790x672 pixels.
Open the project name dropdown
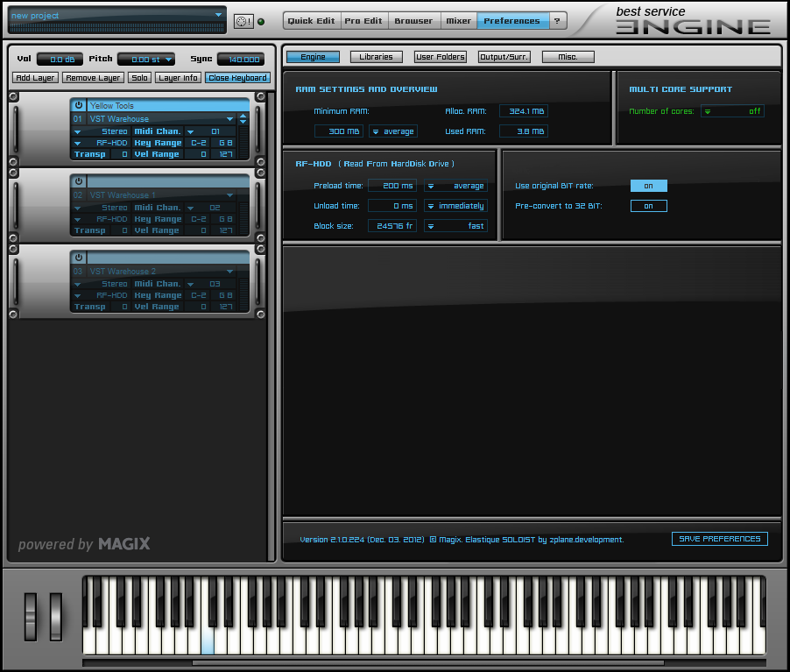pyautogui.click(x=219, y=15)
